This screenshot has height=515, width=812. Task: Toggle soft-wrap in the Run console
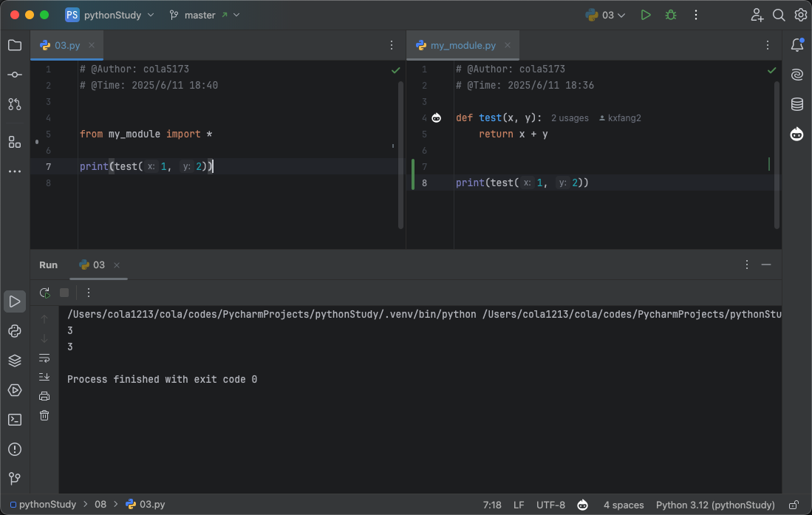click(44, 358)
